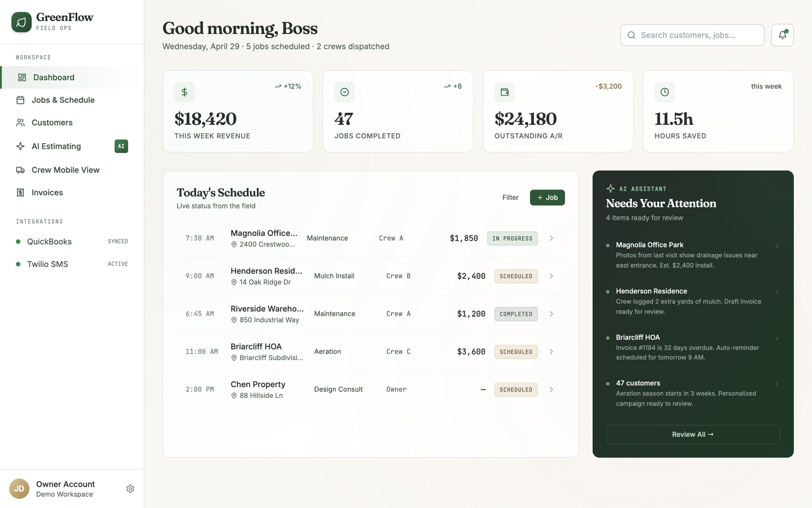Image resolution: width=812 pixels, height=508 pixels.
Task: Open Magnolia Office Park attention item chevron
Action: [x=776, y=246]
